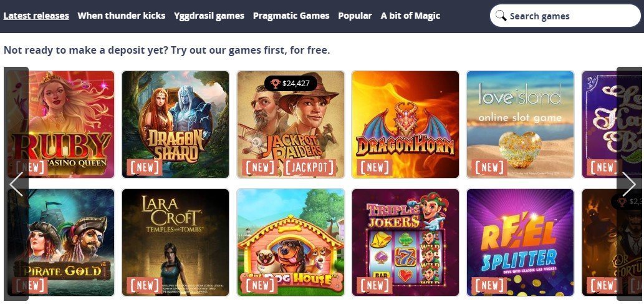Click the JACKPOT badge on Jackpot Raiders

pyautogui.click(x=310, y=167)
